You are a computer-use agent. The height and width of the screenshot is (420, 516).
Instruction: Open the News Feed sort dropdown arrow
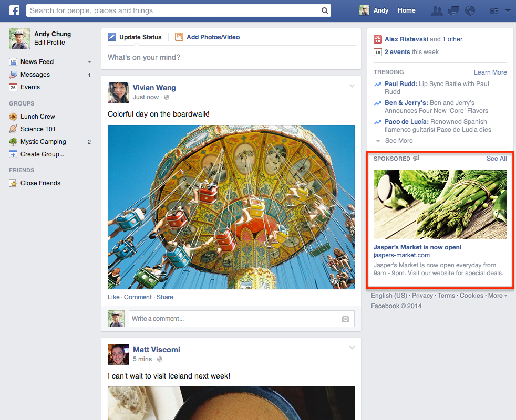coord(89,62)
